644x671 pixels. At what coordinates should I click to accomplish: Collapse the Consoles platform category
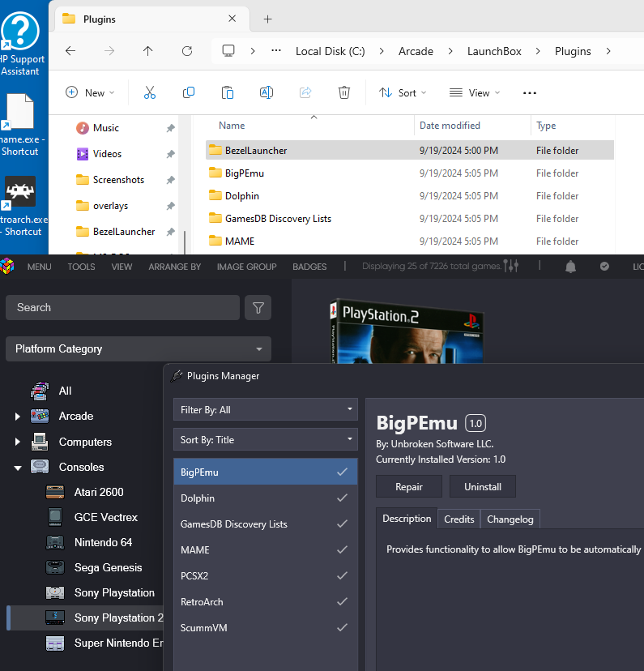[x=18, y=468]
